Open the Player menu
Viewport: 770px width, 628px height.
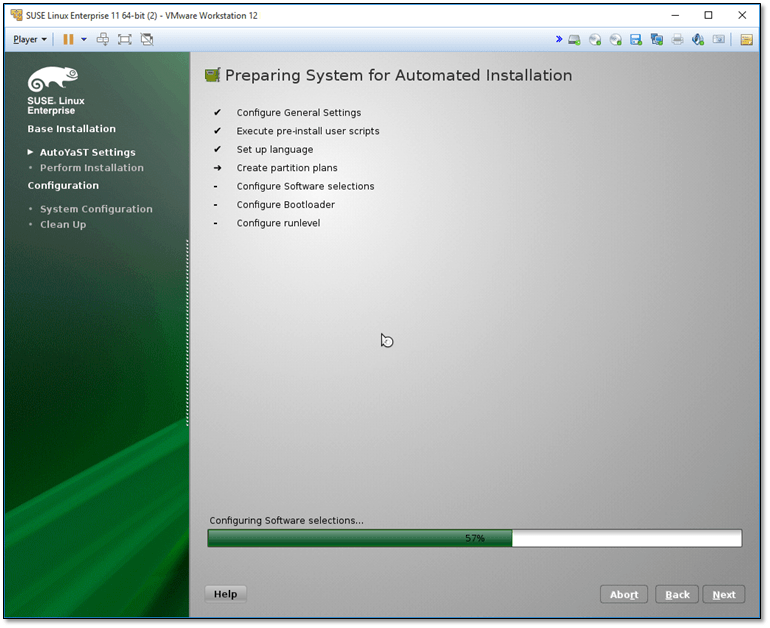[x=29, y=39]
